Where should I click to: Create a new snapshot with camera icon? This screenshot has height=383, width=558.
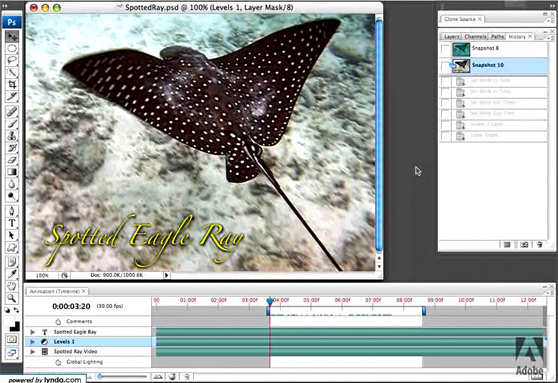pyautogui.click(x=524, y=245)
